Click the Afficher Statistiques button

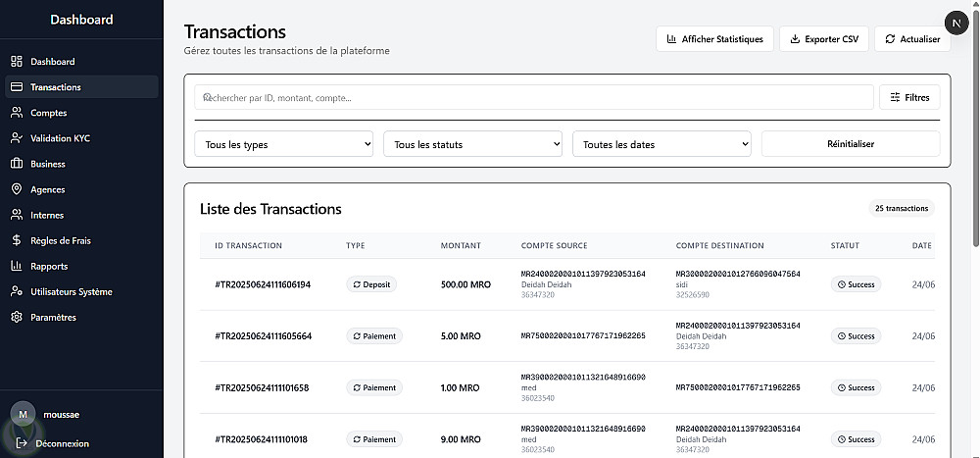(714, 39)
